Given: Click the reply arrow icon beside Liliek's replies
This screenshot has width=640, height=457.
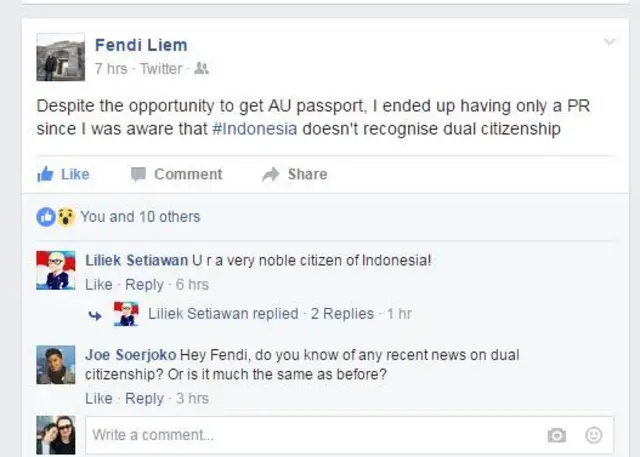Looking at the screenshot, I should (x=96, y=314).
